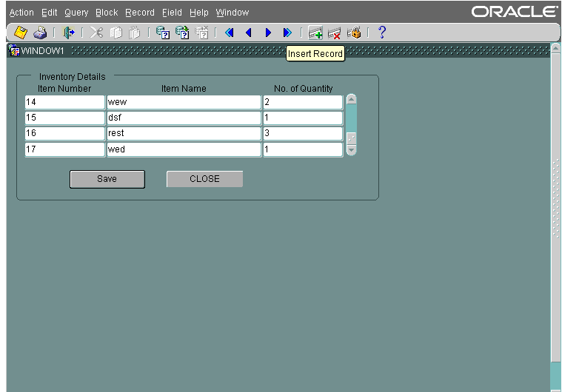Click Item Name field containing wew

pyautogui.click(x=184, y=102)
